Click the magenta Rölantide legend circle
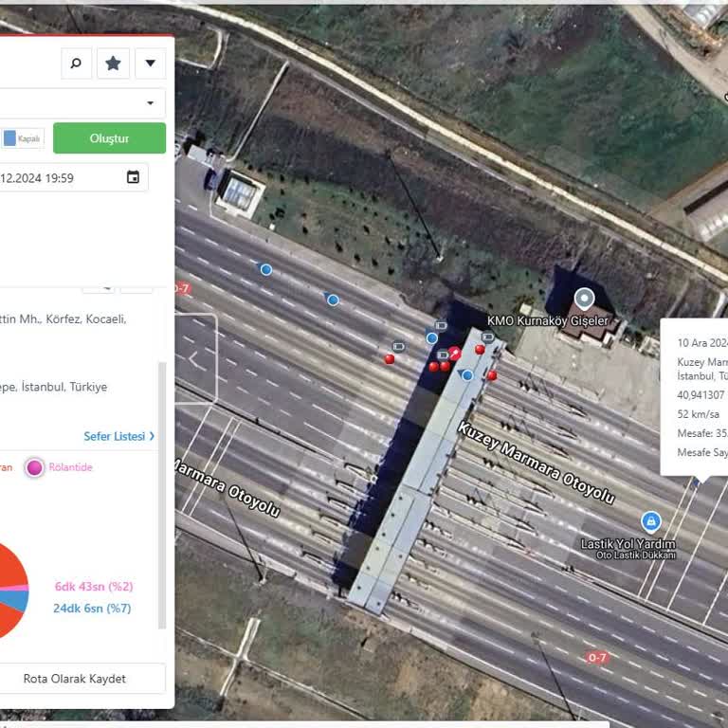 pos(34,467)
